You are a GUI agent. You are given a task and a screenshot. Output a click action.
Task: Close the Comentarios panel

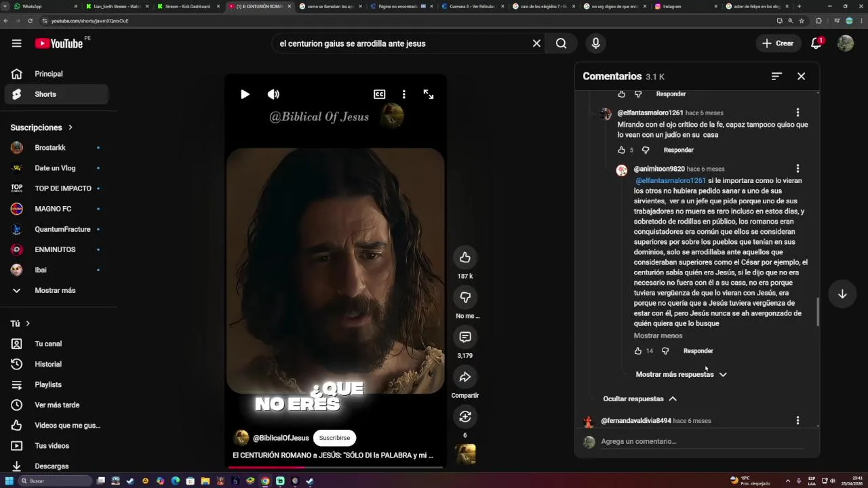[801, 77]
